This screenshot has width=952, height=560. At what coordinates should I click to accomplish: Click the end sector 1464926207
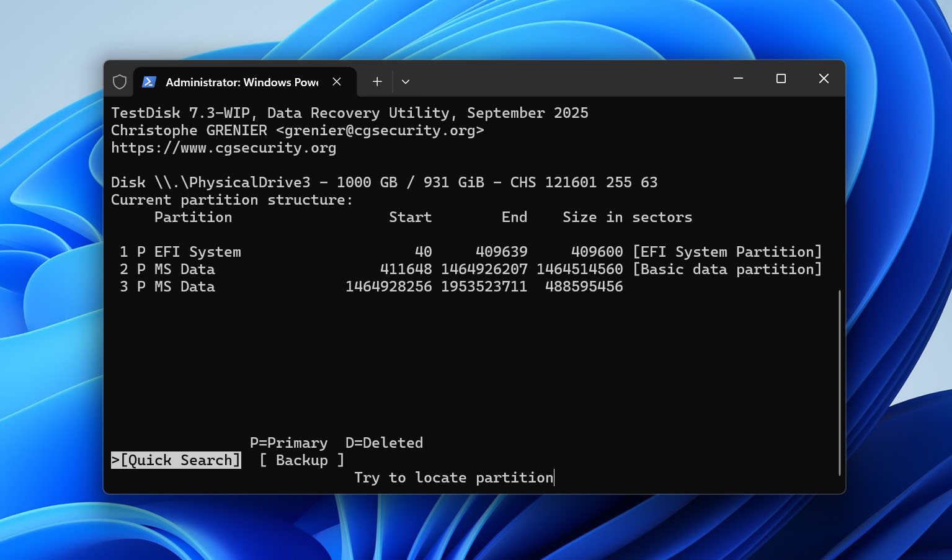pos(484,269)
